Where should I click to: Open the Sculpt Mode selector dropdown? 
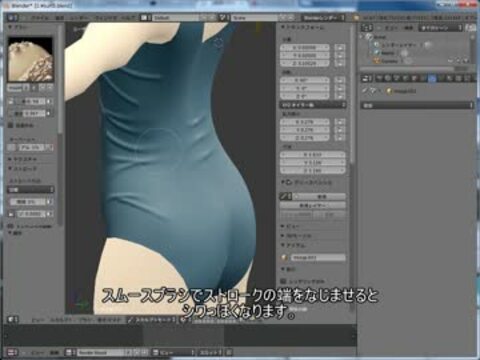point(152,320)
